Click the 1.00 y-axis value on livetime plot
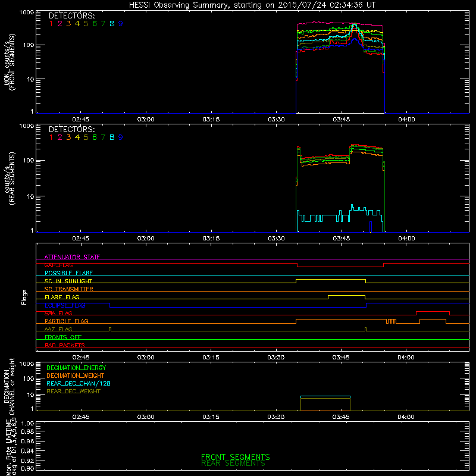 [x=27, y=424]
